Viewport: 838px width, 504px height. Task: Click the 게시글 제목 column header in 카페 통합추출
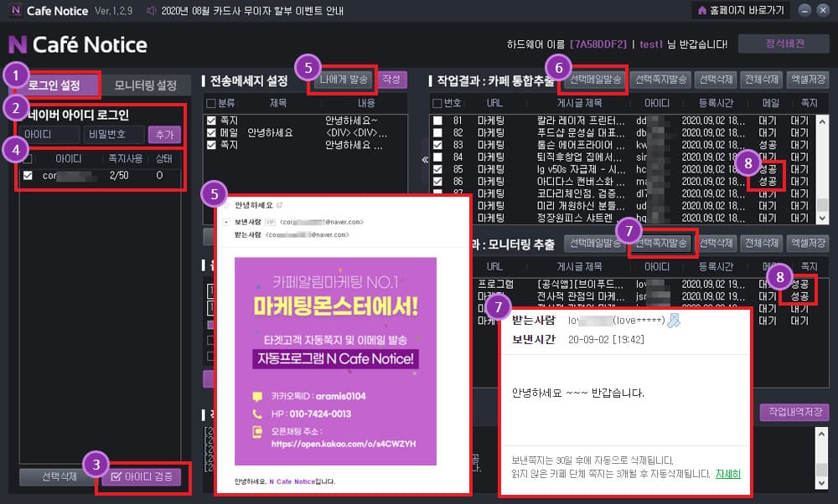pyautogui.click(x=579, y=103)
